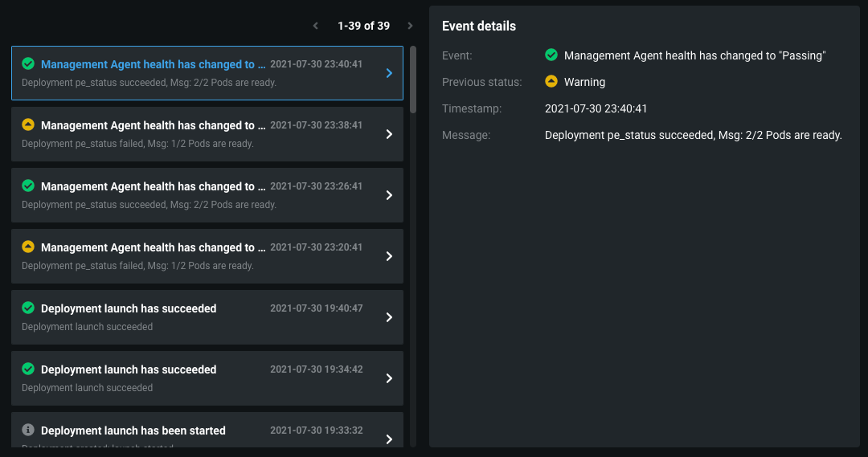The width and height of the screenshot is (868, 457).
Task: Click yellow warning icon of 23:38:41 event
Action: pyautogui.click(x=28, y=124)
